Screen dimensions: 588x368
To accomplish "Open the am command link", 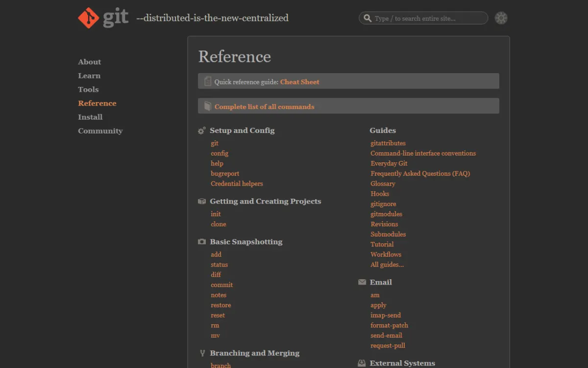I will pyautogui.click(x=375, y=295).
